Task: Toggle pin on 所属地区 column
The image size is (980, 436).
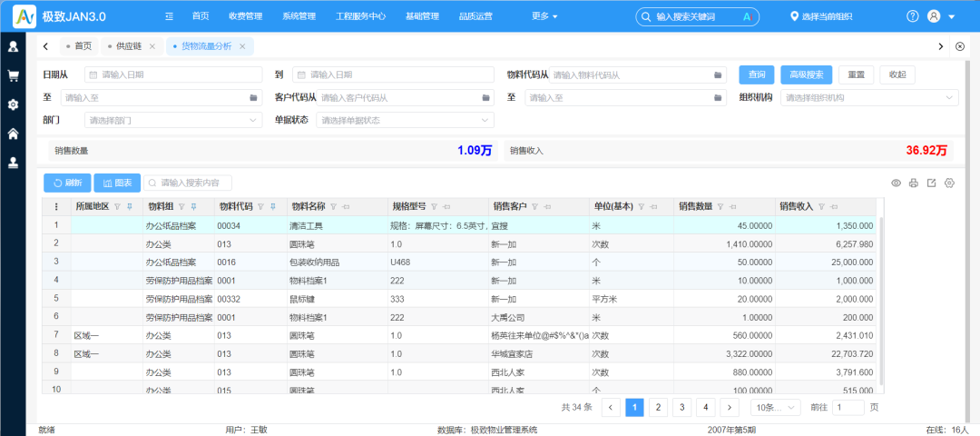Action: (129, 206)
